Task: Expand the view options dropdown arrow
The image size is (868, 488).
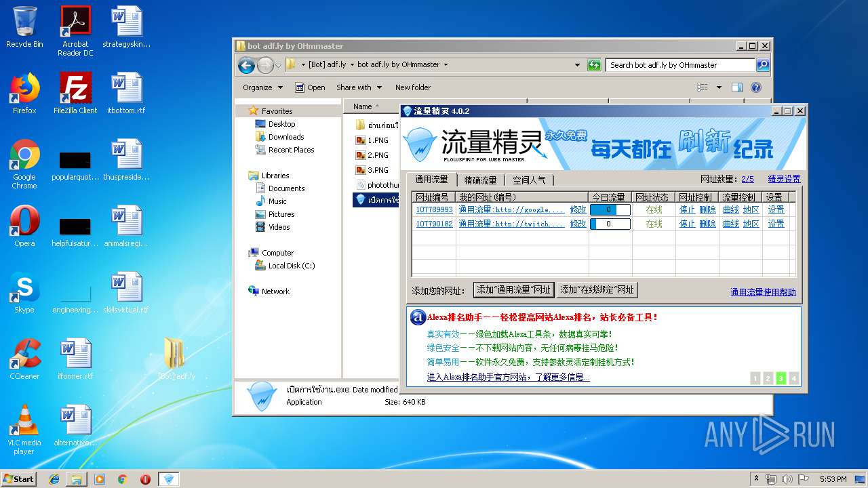Action: (719, 87)
